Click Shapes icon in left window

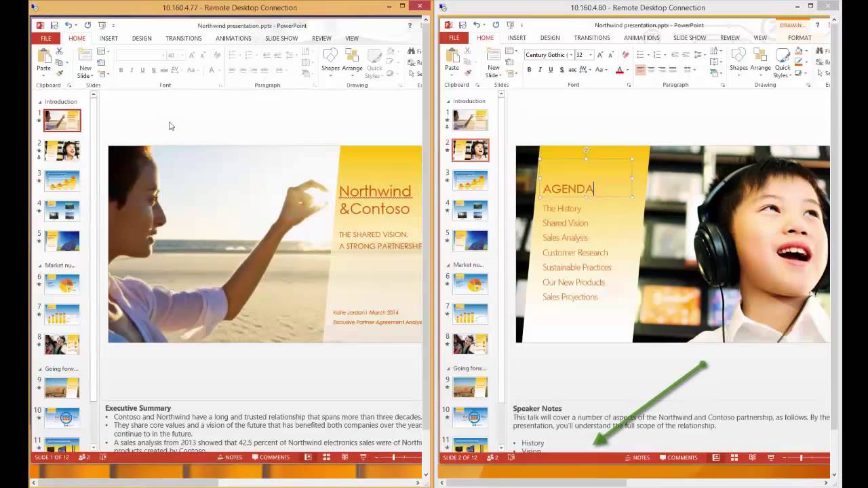330,56
